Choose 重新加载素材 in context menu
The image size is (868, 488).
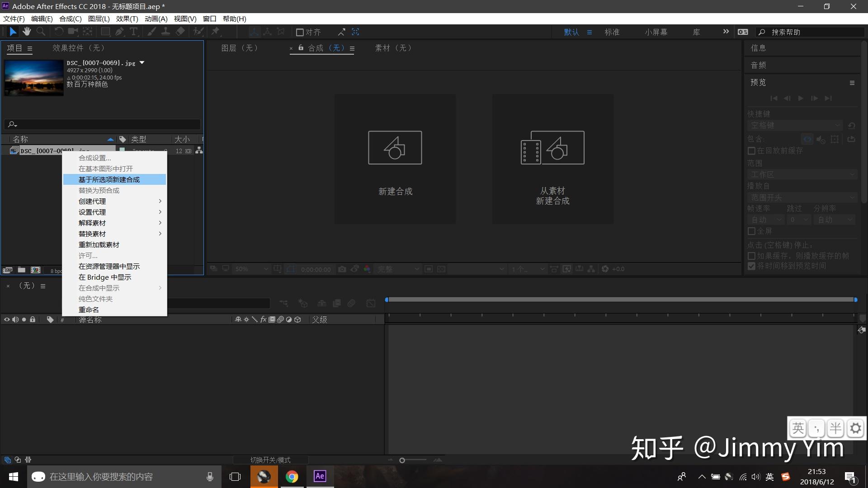[x=115, y=244]
